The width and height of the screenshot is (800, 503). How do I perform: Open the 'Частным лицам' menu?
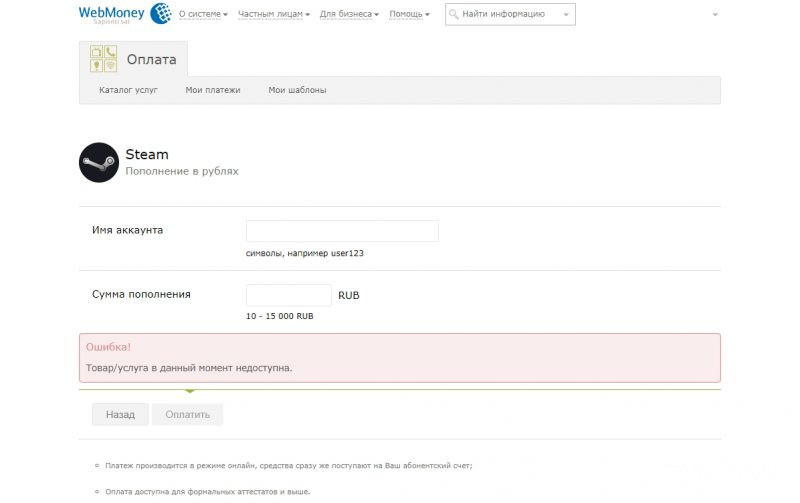(x=273, y=14)
